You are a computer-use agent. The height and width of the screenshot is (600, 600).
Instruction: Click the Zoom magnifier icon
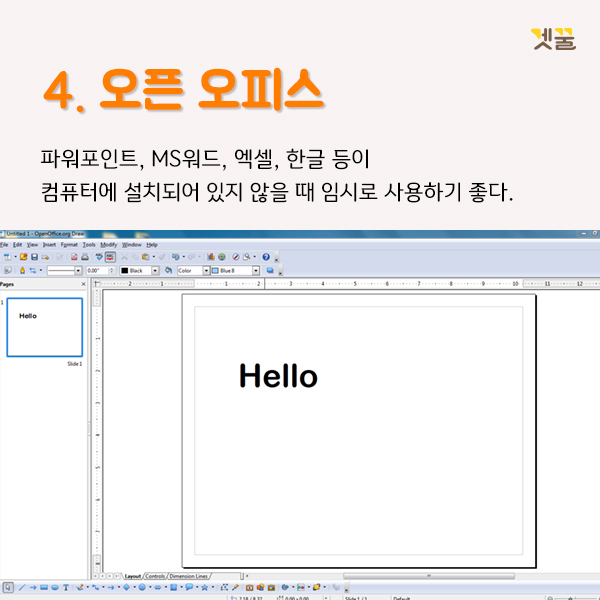point(247,257)
